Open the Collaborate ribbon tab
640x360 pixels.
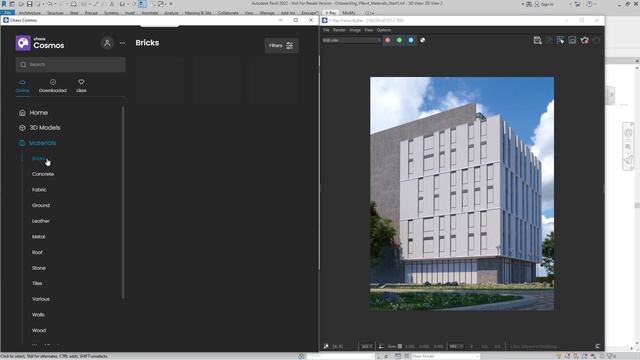[x=228, y=13]
